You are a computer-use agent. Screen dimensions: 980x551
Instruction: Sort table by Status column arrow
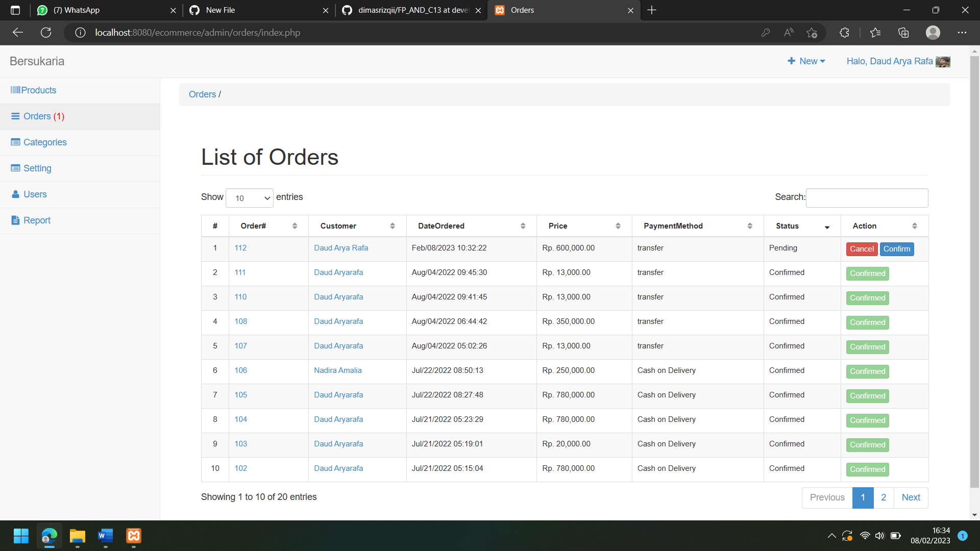827,227
